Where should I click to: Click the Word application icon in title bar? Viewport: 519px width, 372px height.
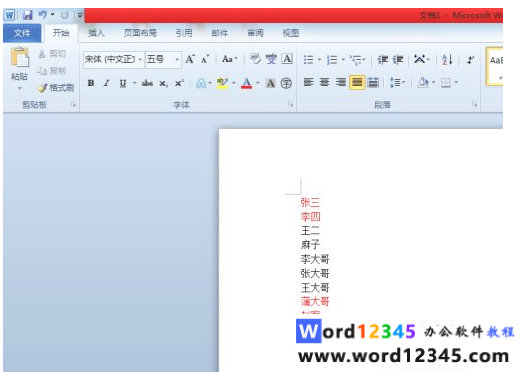(10, 15)
